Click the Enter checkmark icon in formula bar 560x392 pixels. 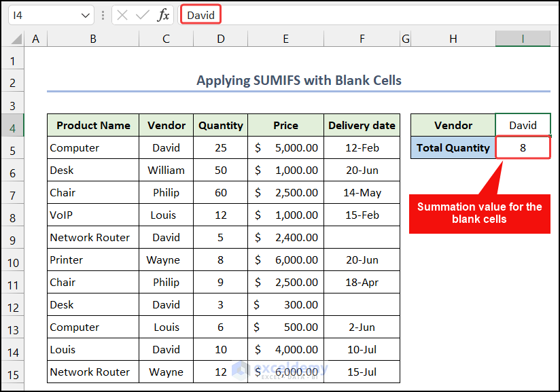142,15
